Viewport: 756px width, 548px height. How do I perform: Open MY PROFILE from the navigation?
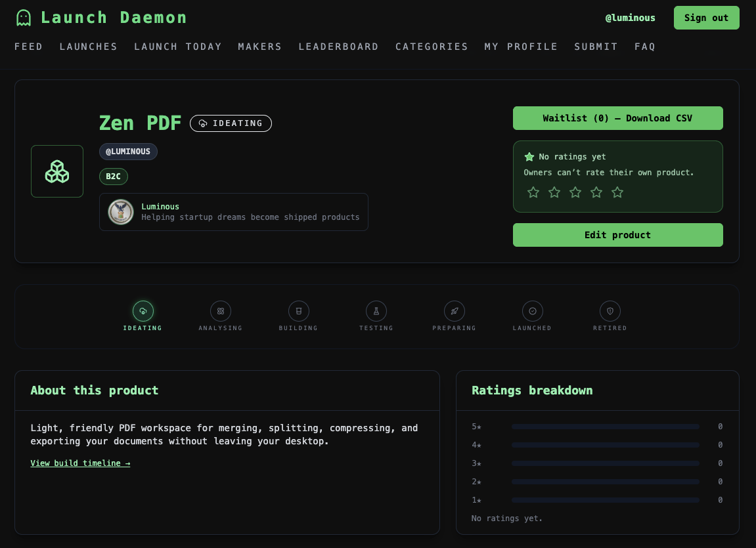521,47
